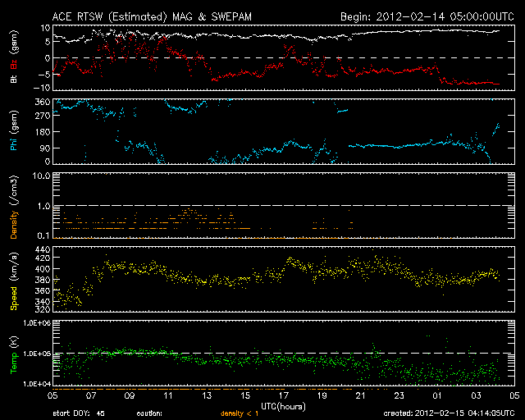This screenshot has width=525, height=420.
Task: Click the '10' tick on the Bt Bz axis
Action: click(x=46, y=28)
